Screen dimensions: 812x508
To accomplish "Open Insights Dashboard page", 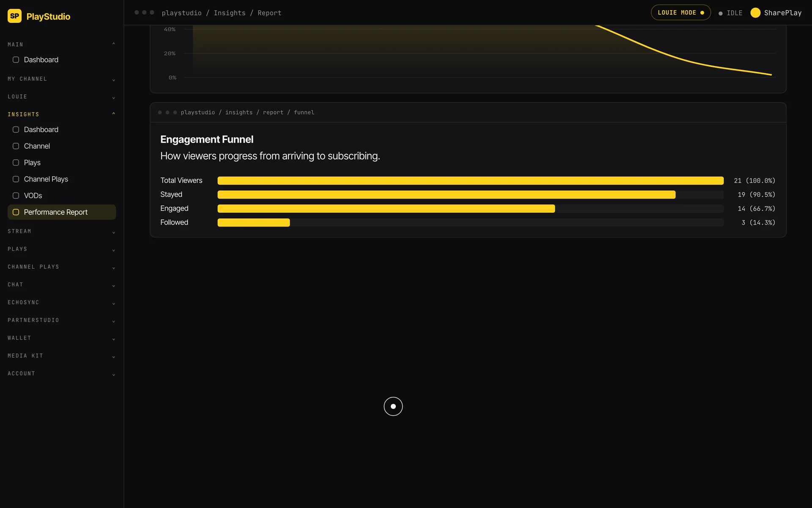I will tap(62, 130).
